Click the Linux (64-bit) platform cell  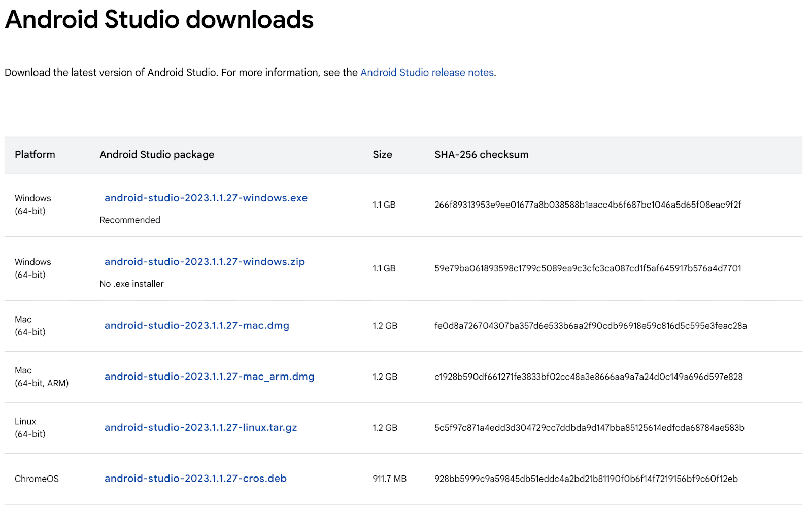pyautogui.click(x=30, y=428)
